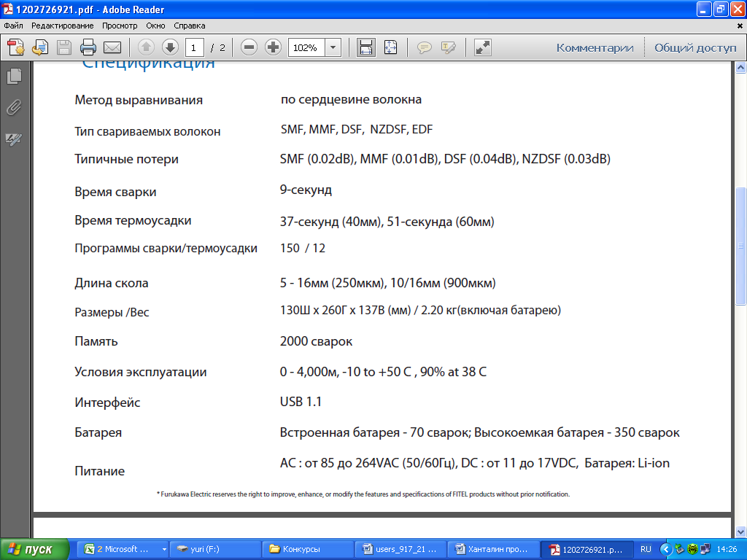Screen dimensions: 747x560
Task: Go to the previous page with up arrow
Action: (x=146, y=47)
